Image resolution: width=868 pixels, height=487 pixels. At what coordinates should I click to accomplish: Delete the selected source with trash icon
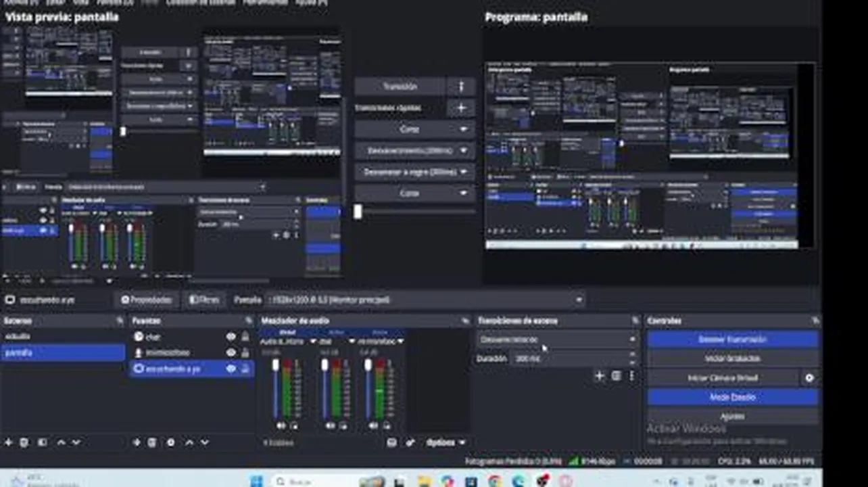coord(152,442)
